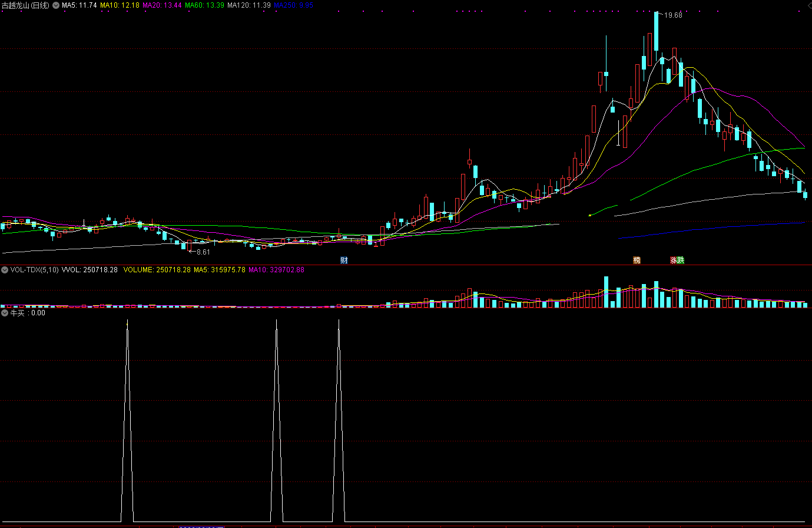
Task: Click the 19.68 high price annotation
Action: pos(673,15)
